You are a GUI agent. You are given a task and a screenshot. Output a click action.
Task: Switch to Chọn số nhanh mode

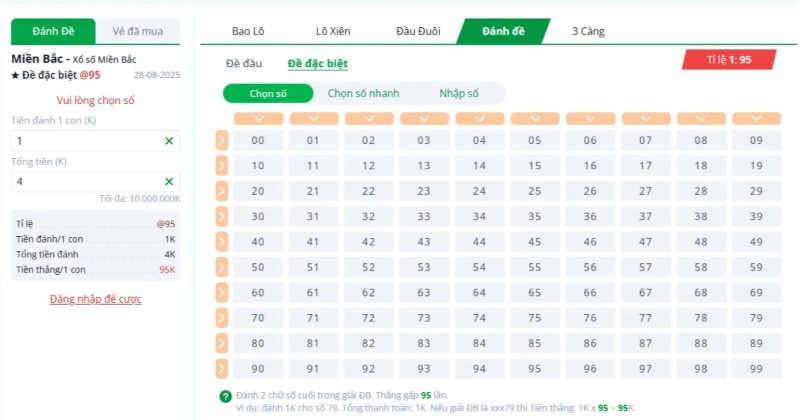(363, 93)
